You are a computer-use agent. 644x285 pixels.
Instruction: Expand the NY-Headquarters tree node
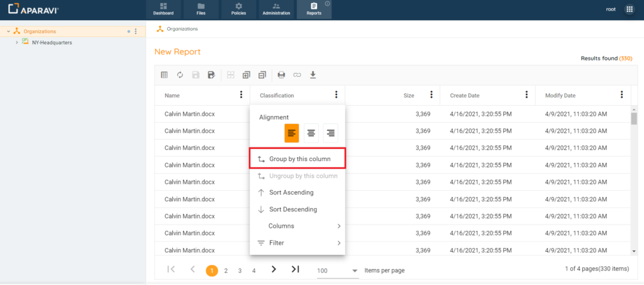(16, 43)
